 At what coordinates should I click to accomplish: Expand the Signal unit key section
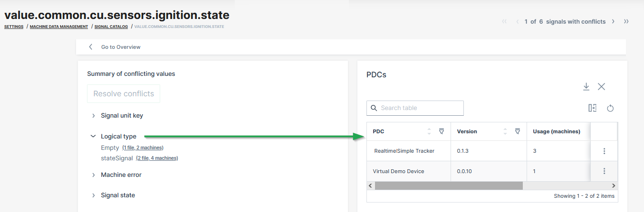[x=94, y=116]
